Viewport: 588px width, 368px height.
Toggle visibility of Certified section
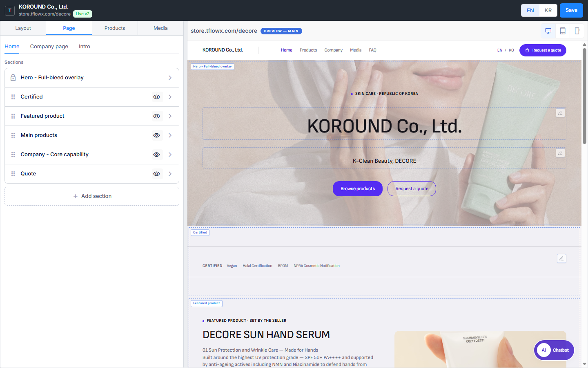(156, 97)
